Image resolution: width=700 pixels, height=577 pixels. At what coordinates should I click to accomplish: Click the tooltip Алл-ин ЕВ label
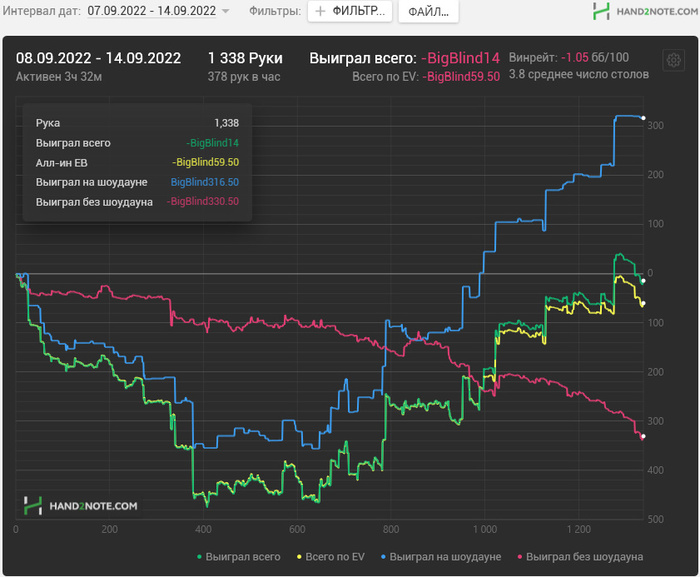tap(62, 163)
